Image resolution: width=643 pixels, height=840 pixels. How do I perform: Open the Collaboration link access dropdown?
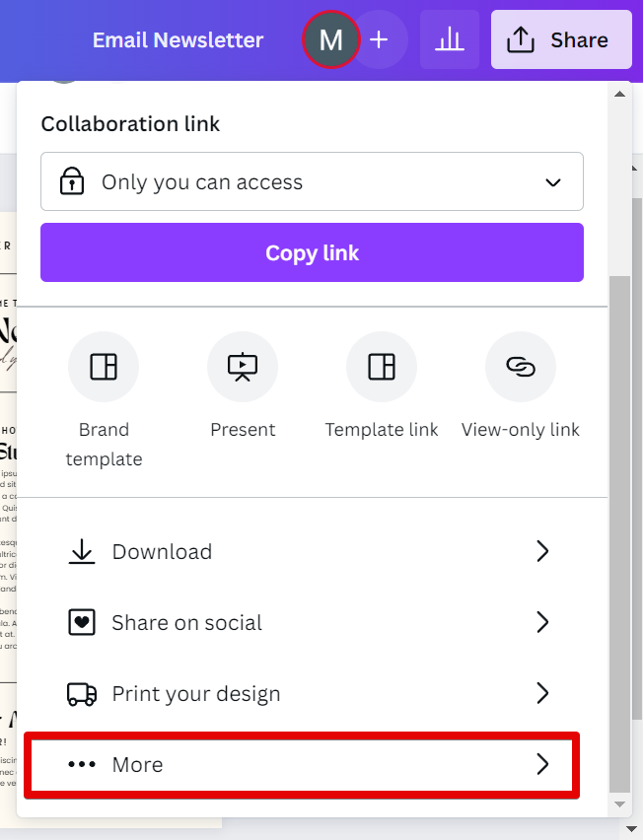point(312,181)
